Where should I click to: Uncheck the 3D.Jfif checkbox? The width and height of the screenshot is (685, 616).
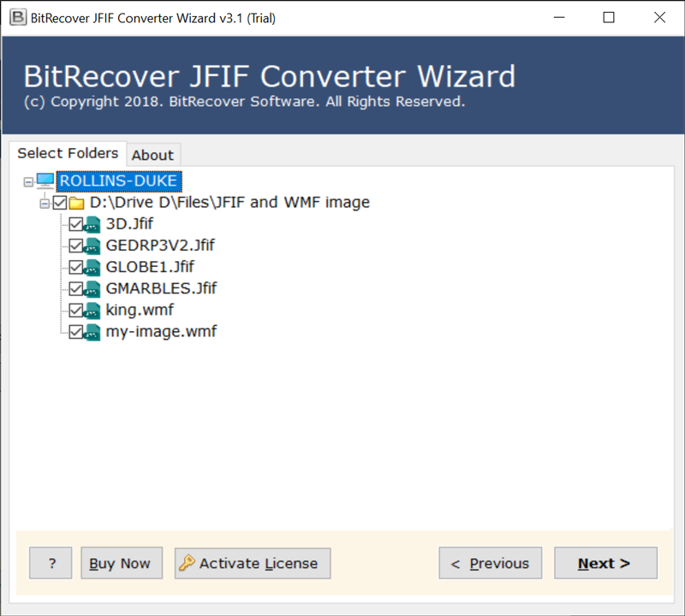coord(75,225)
